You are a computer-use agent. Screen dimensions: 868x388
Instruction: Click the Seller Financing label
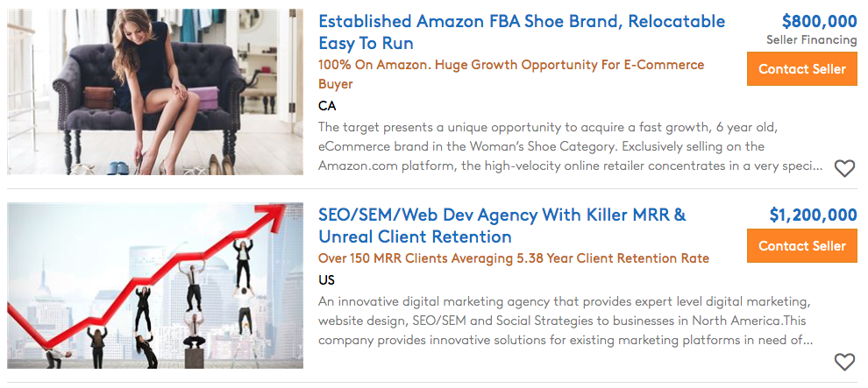pyautogui.click(x=811, y=40)
